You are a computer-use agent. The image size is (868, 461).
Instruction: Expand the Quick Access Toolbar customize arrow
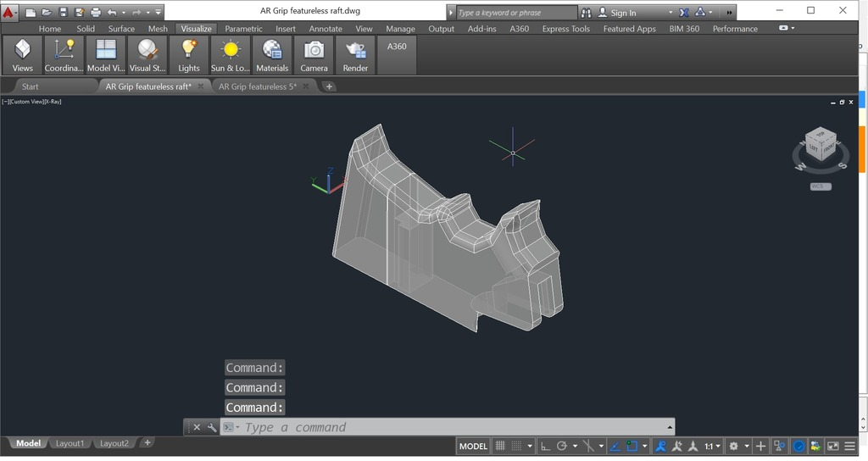pyautogui.click(x=159, y=13)
